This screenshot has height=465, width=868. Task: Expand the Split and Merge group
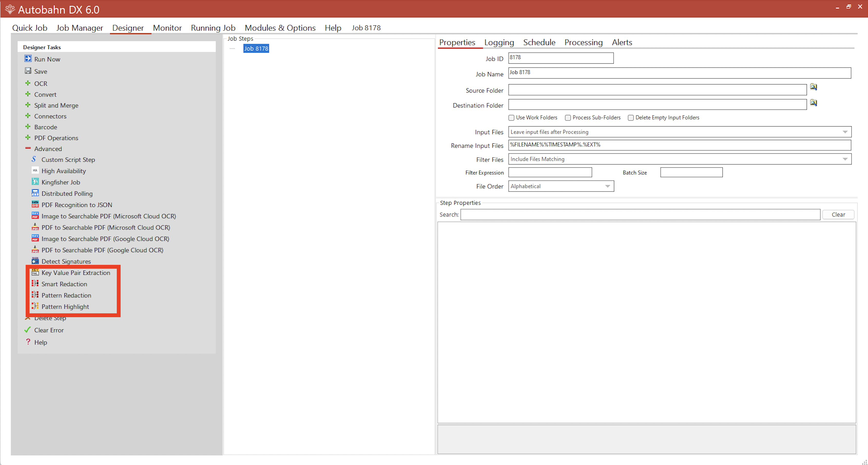28,105
